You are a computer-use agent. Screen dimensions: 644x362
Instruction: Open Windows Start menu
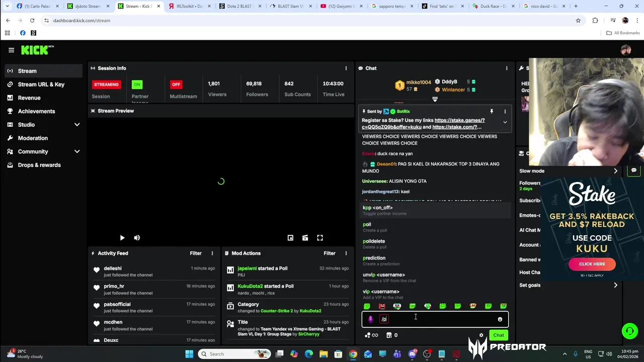pos(189,354)
